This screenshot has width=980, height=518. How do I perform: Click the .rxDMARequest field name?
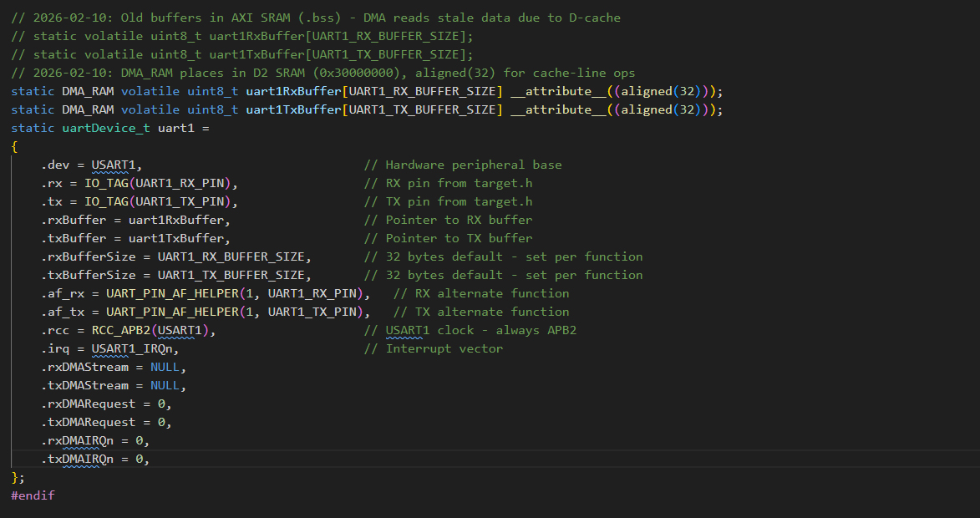[x=88, y=404]
